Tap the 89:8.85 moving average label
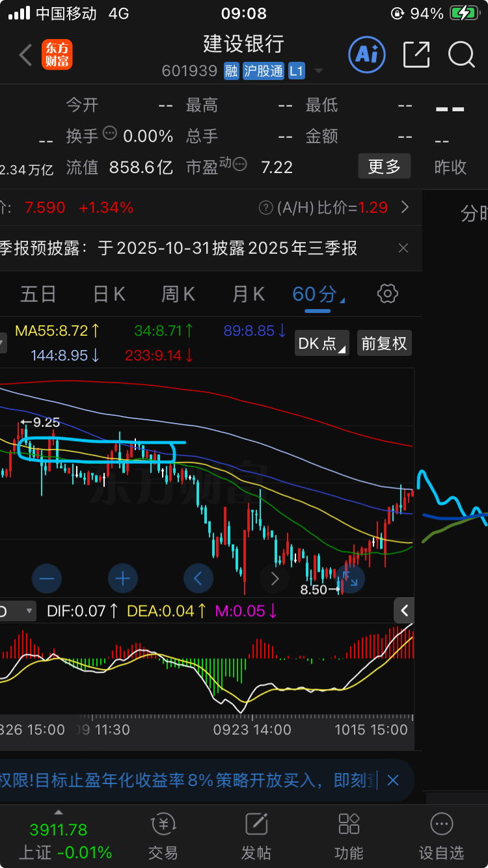The width and height of the screenshot is (488, 868). point(254,331)
